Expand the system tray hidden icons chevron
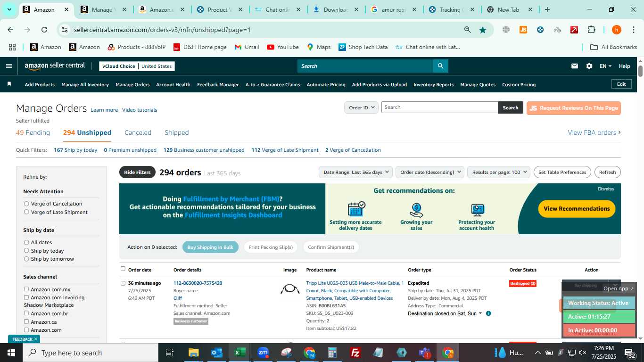The height and width of the screenshot is (362, 644). (x=537, y=353)
